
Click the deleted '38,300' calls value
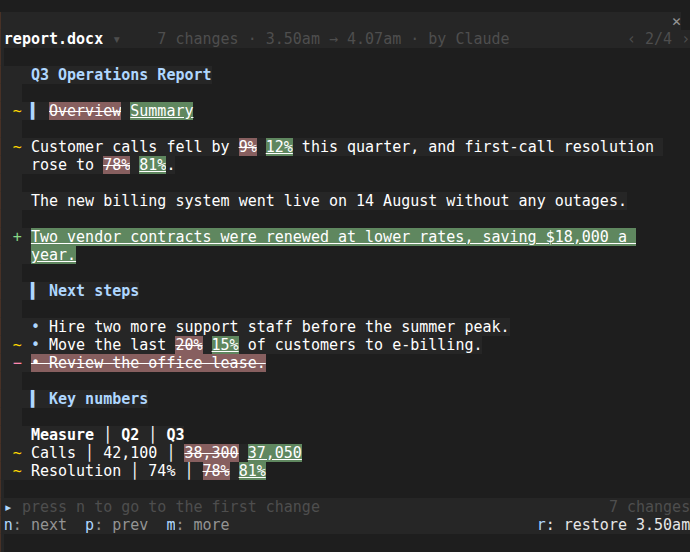tap(211, 453)
